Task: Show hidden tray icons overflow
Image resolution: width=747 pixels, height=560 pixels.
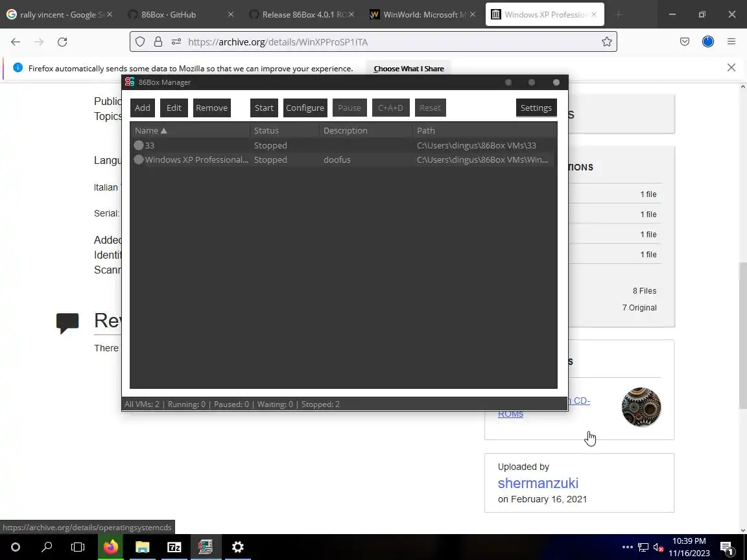Action: click(628, 547)
